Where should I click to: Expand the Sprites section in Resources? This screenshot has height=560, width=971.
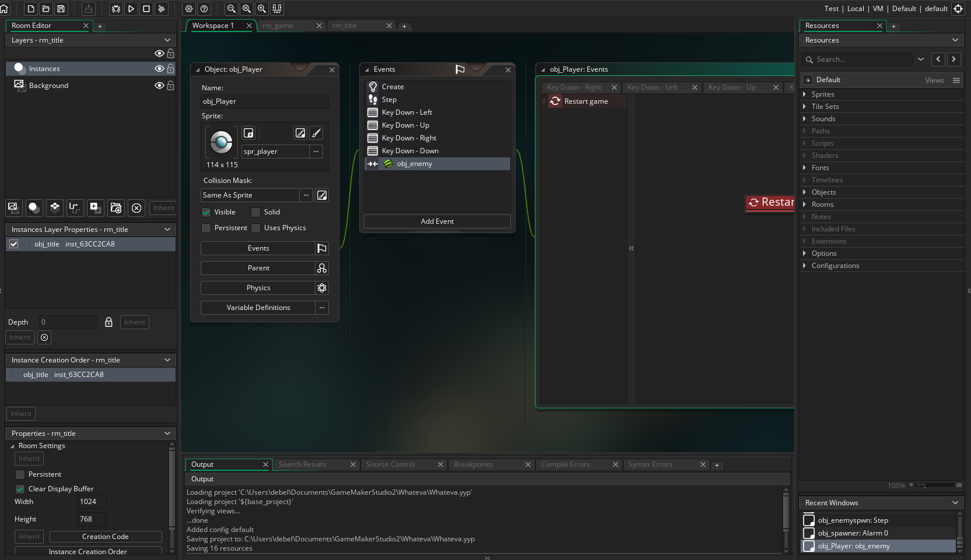click(x=805, y=94)
